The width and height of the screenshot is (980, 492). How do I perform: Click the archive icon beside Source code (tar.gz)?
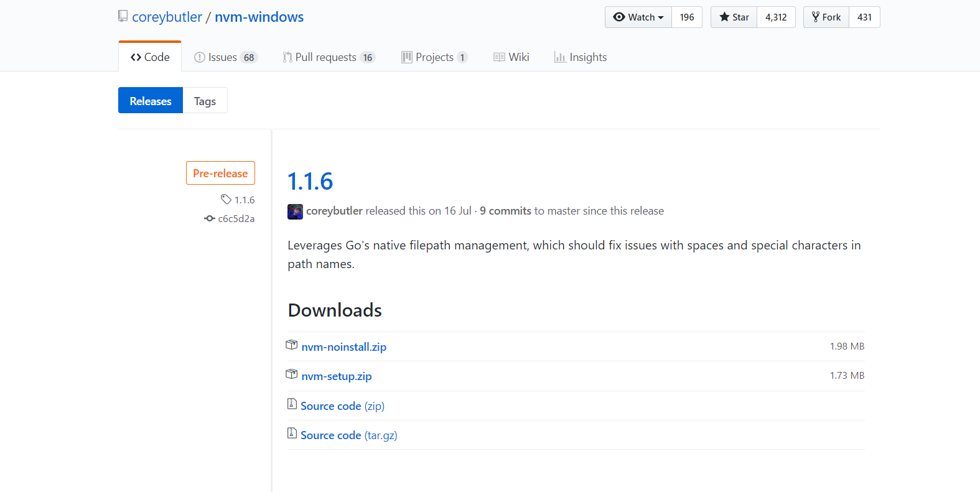292,433
